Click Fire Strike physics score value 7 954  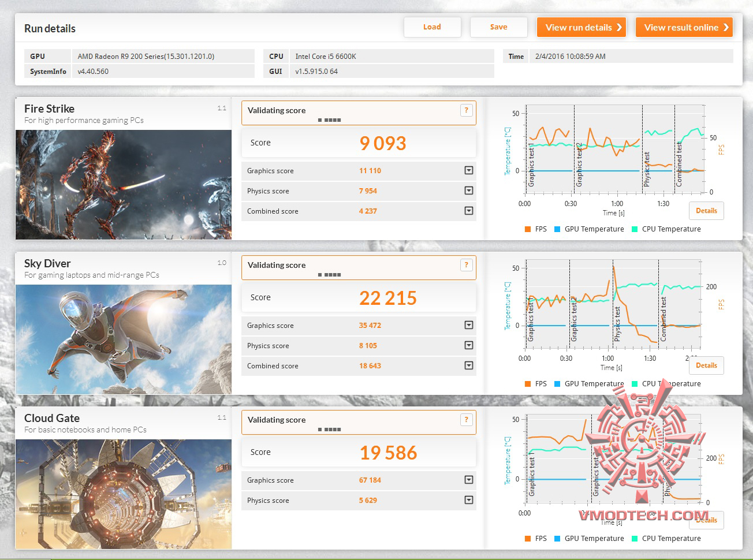368,191
